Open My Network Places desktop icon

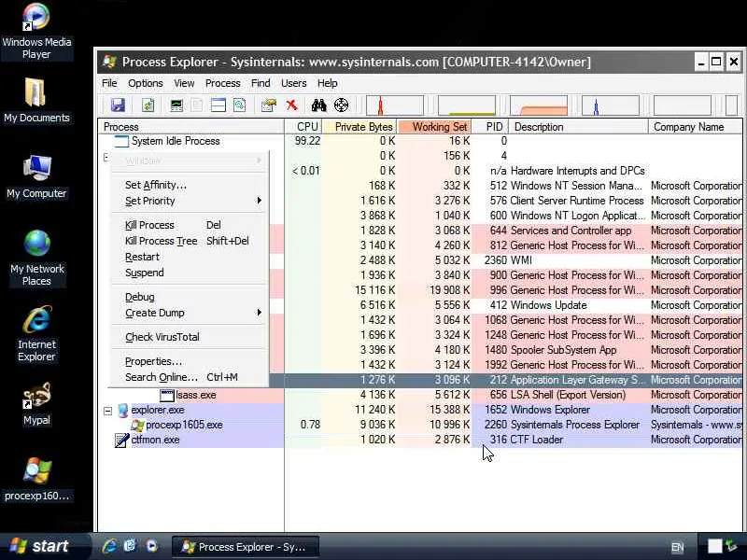(36, 258)
